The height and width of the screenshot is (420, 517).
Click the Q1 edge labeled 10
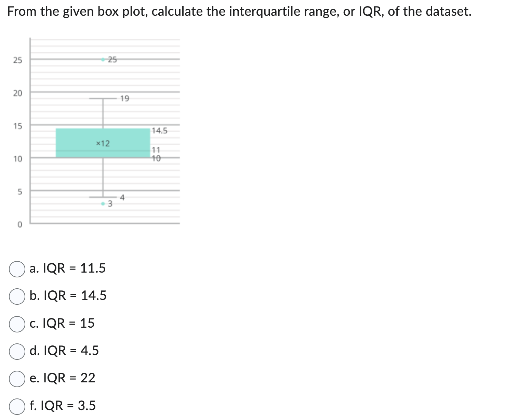click(x=103, y=157)
